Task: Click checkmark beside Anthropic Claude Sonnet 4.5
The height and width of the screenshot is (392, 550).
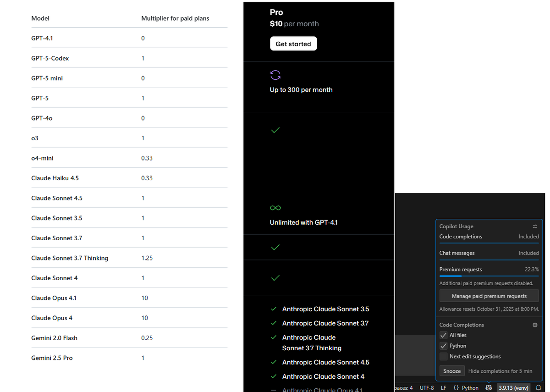Action: [274, 362]
